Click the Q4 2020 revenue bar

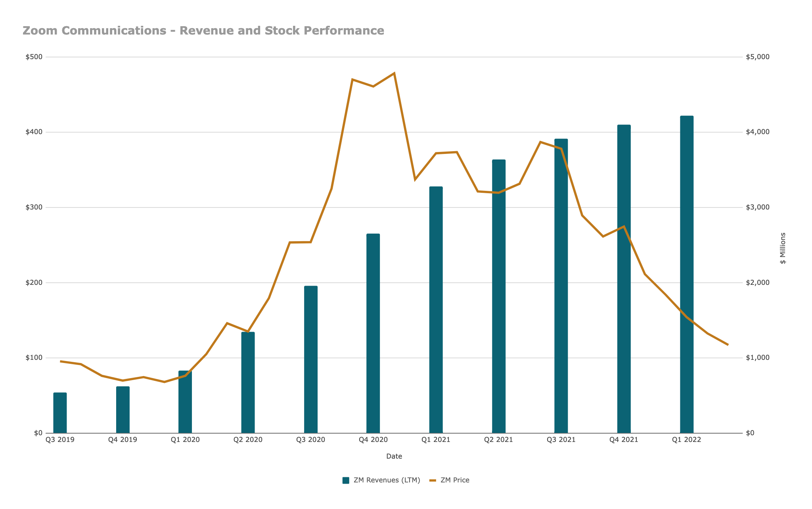point(373,333)
